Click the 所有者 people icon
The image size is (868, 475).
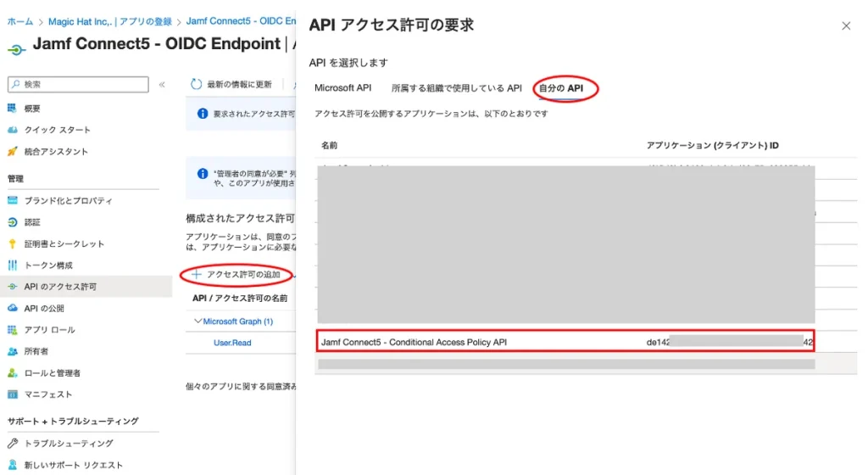[12, 351]
